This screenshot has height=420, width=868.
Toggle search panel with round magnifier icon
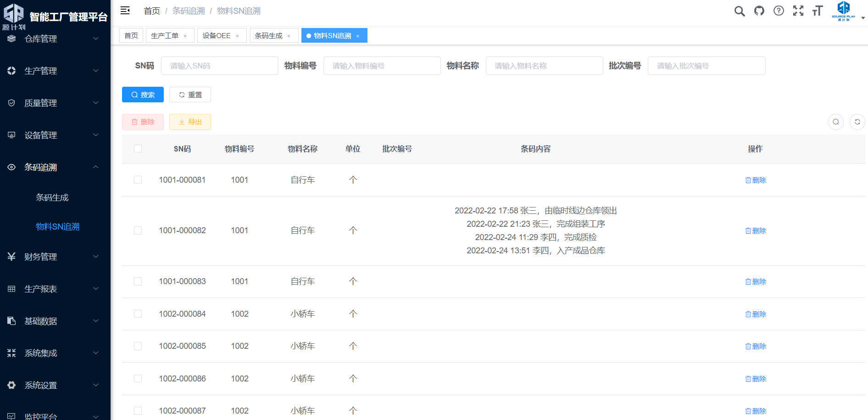pyautogui.click(x=835, y=122)
